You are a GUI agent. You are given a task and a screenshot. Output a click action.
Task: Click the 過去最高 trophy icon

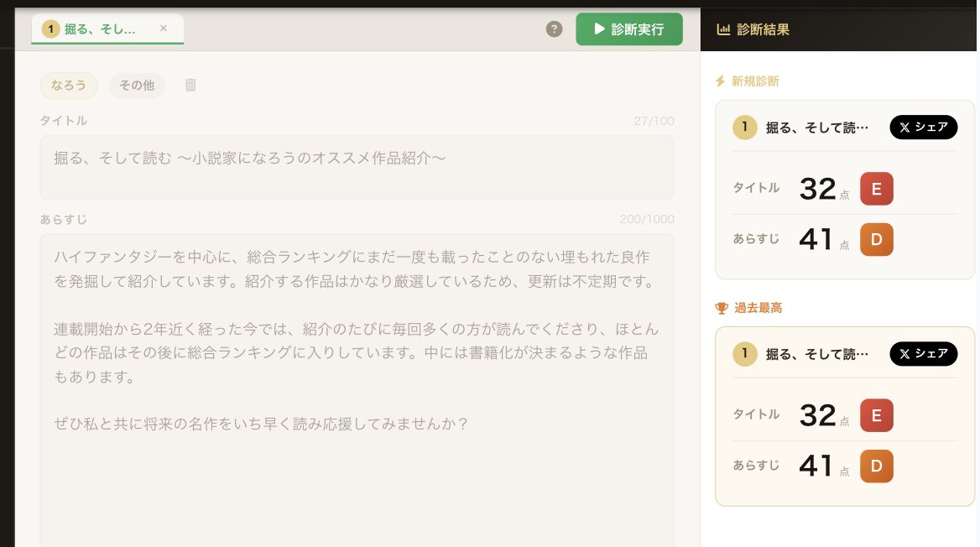coord(722,308)
